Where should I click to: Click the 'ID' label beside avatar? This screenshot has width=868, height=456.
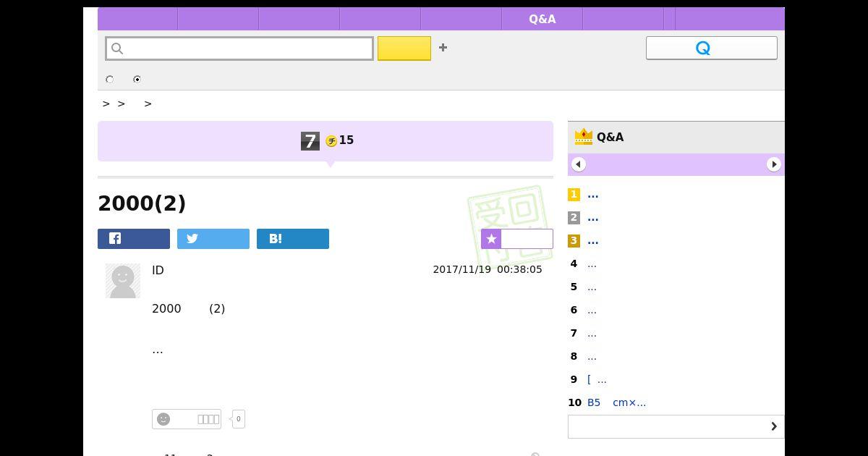[x=158, y=270]
